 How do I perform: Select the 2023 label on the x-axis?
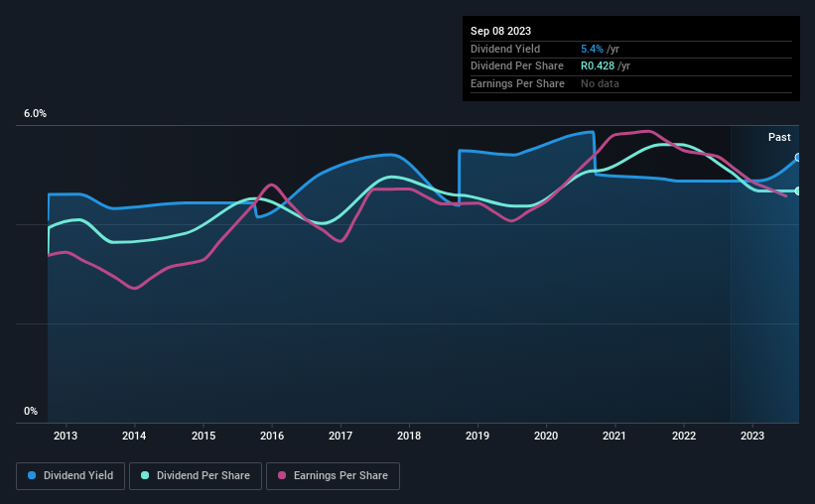pos(752,436)
